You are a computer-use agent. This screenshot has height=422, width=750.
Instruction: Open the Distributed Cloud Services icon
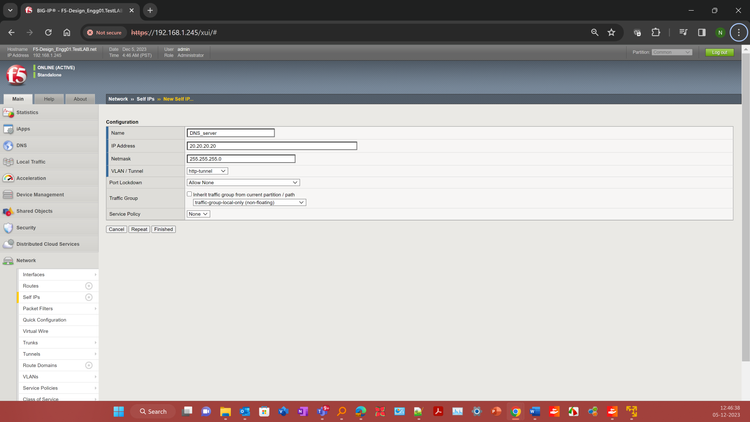8,244
